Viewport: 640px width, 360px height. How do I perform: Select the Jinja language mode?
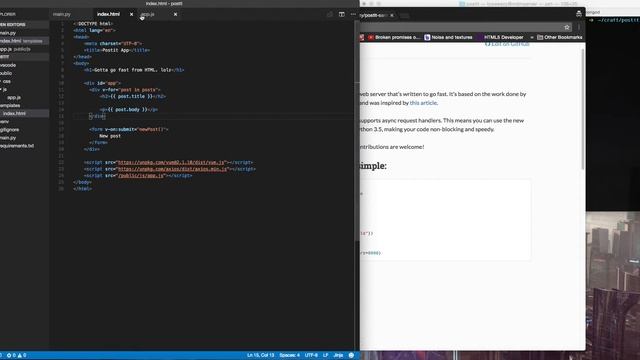pyautogui.click(x=338, y=356)
